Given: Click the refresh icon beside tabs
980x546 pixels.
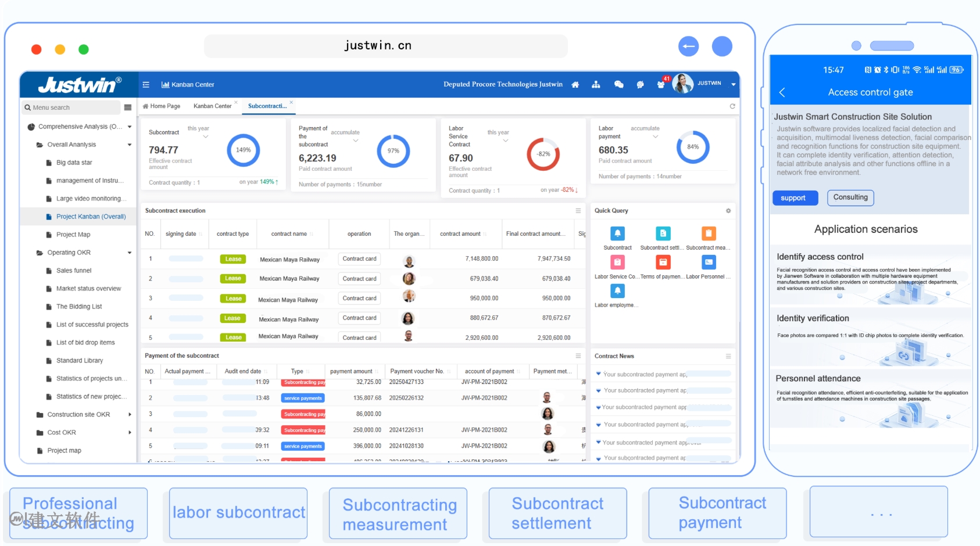Looking at the screenshot, I should point(732,106).
